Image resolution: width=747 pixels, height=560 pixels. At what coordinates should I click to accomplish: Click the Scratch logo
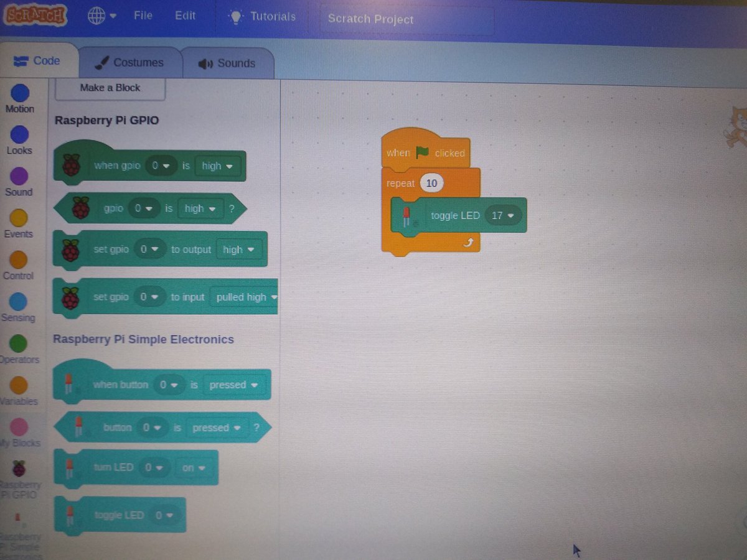coord(35,16)
